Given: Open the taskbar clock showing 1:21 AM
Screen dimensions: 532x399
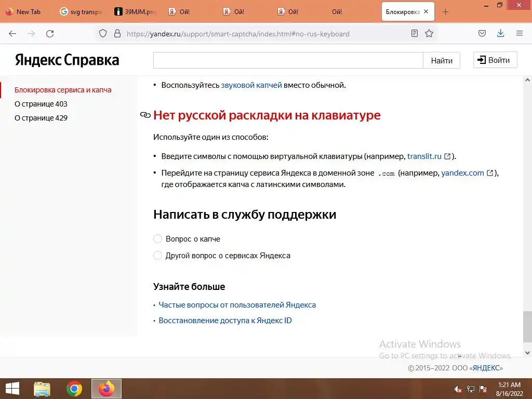Looking at the screenshot, I should [x=509, y=389].
